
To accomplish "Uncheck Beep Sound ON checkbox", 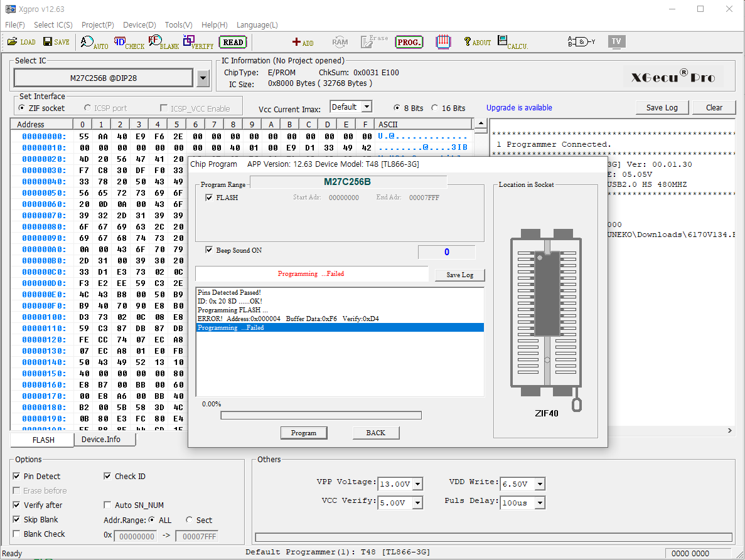I will coord(210,250).
